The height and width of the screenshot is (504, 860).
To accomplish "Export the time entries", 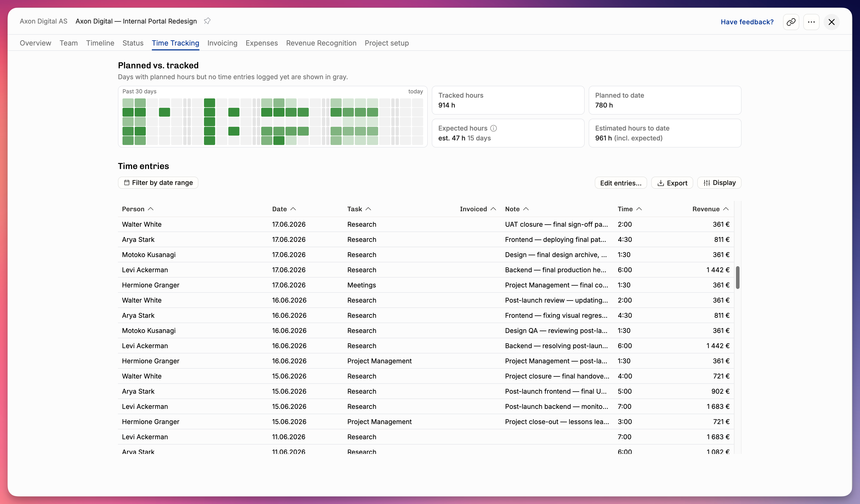I will (x=672, y=183).
